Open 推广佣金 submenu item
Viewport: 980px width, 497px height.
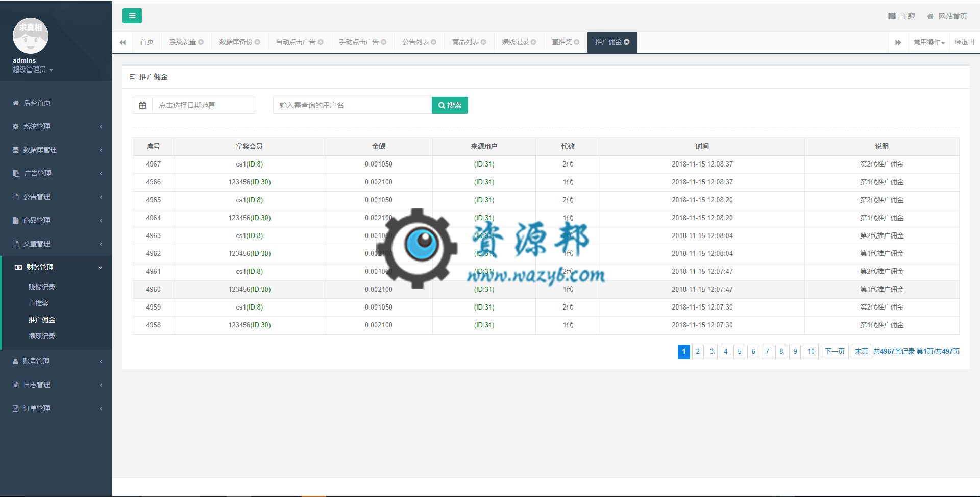point(42,320)
